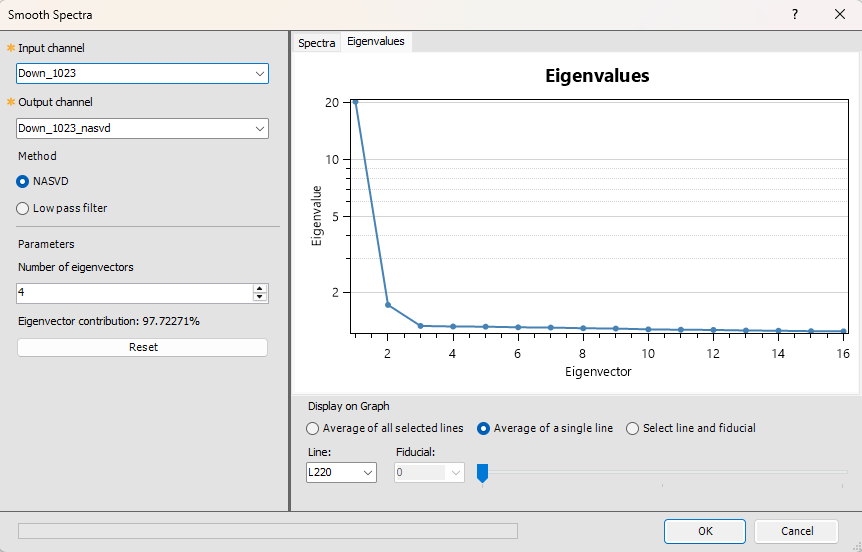Viewport: 862px width, 552px height.
Task: Select Low pass filter method
Action: tap(23, 208)
